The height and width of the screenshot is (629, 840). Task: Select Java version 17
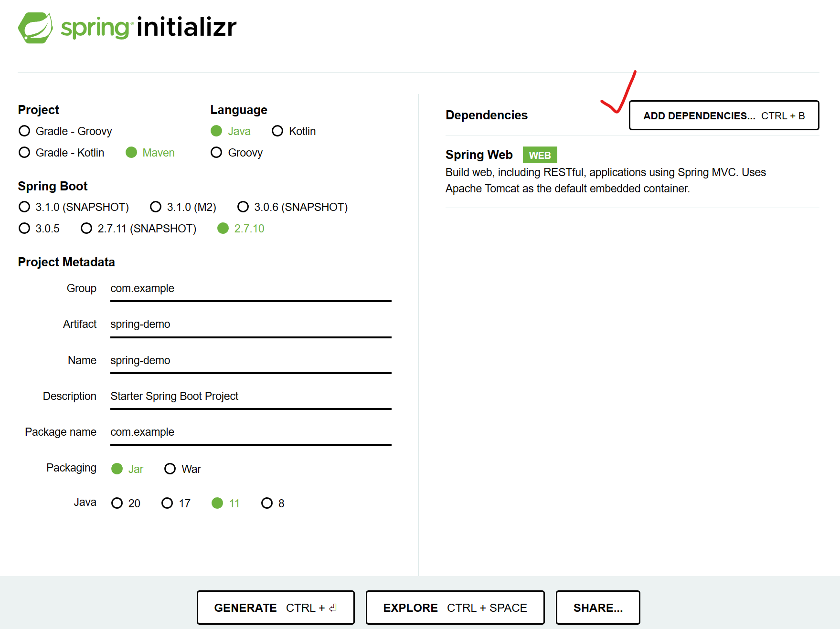(x=176, y=503)
